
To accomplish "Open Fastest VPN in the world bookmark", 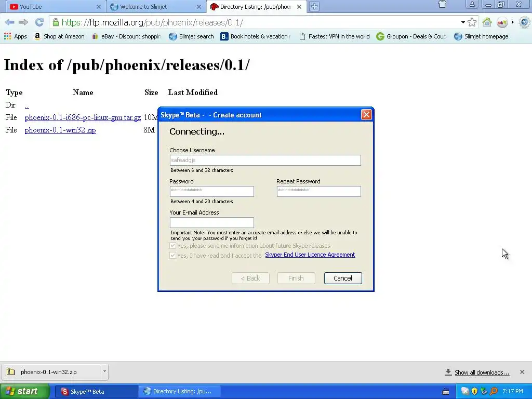I will tap(334, 36).
